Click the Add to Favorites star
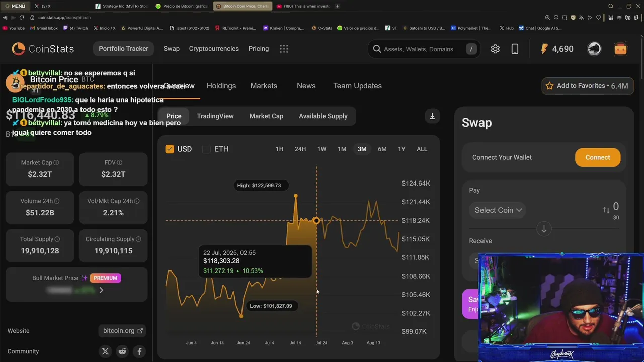Image resolution: width=644 pixels, height=362 pixels. [x=549, y=86]
